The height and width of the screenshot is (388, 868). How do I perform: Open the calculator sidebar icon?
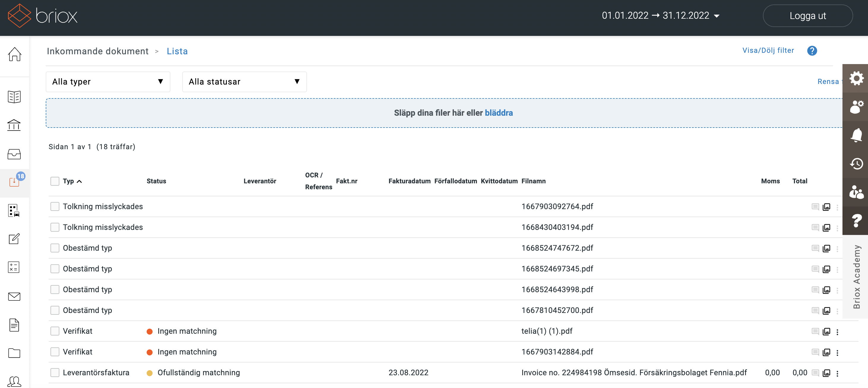(14, 268)
